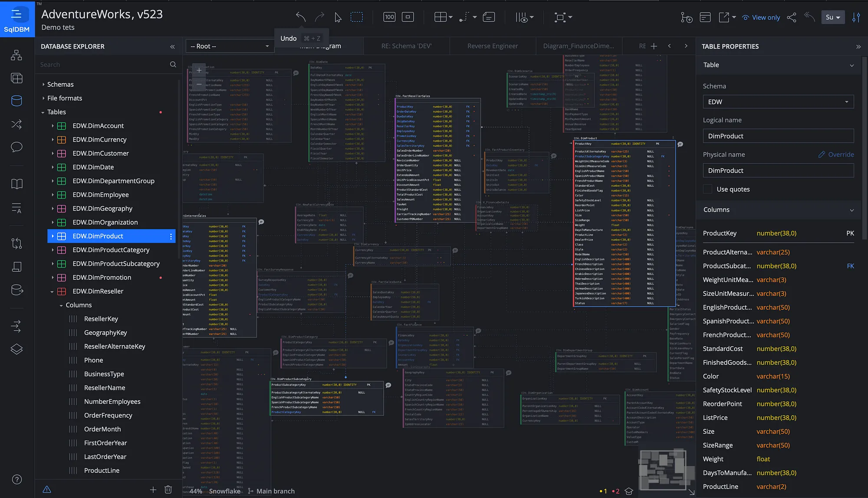Viewport: 868px width, 498px height.
Task: Select the pointer cursor tool
Action: coord(338,17)
